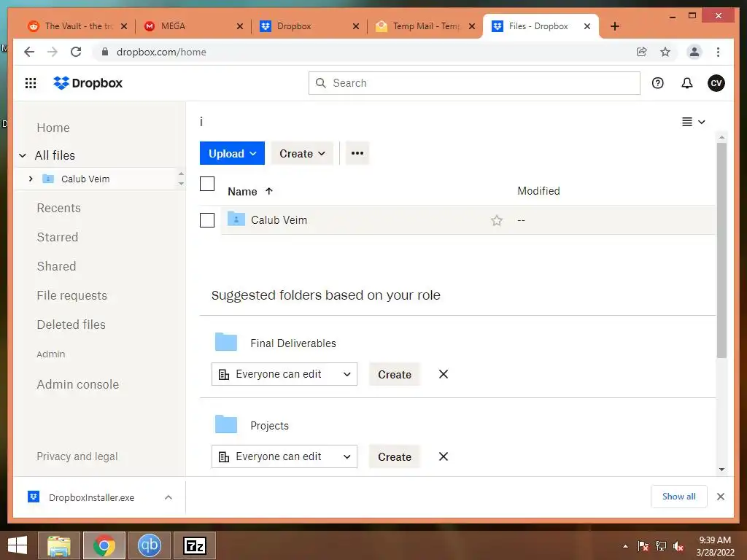This screenshot has width=747, height=560.
Task: Open the Create dropdown
Action: (x=302, y=153)
